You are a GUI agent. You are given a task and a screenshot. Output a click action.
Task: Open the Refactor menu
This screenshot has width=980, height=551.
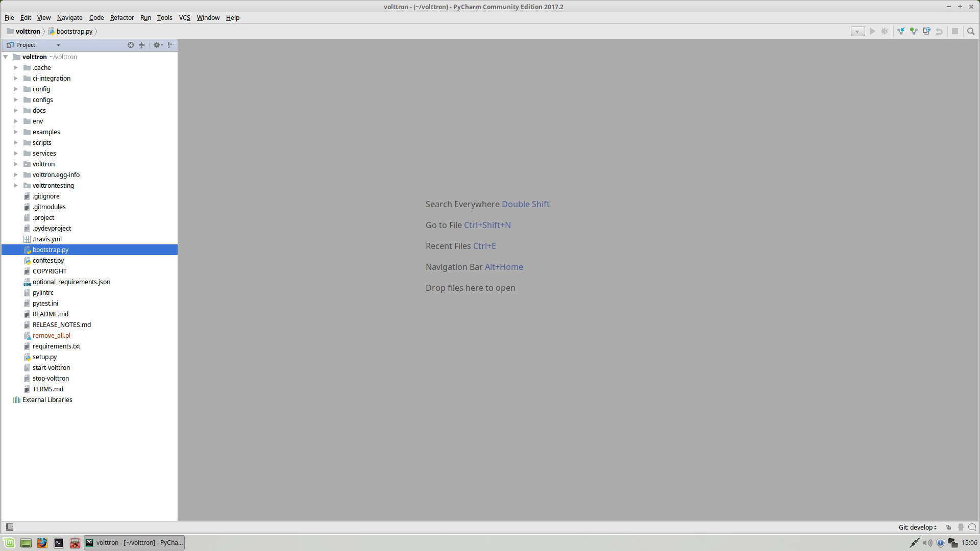(122, 18)
